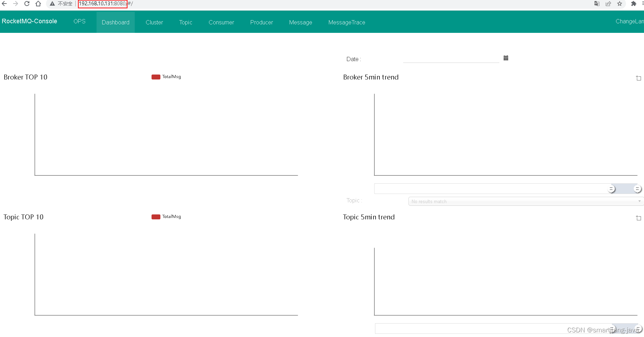
Task: Click the Topic 5min trend title
Action: point(369,217)
